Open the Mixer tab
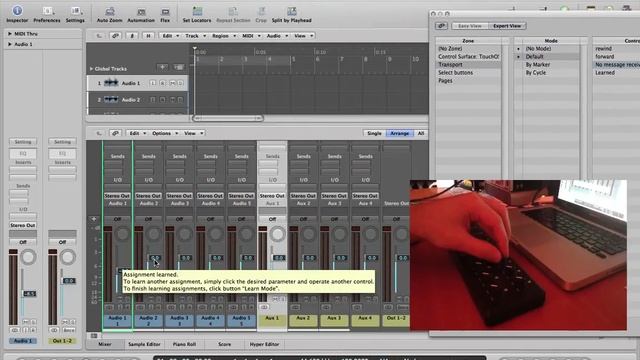 [x=104, y=344]
